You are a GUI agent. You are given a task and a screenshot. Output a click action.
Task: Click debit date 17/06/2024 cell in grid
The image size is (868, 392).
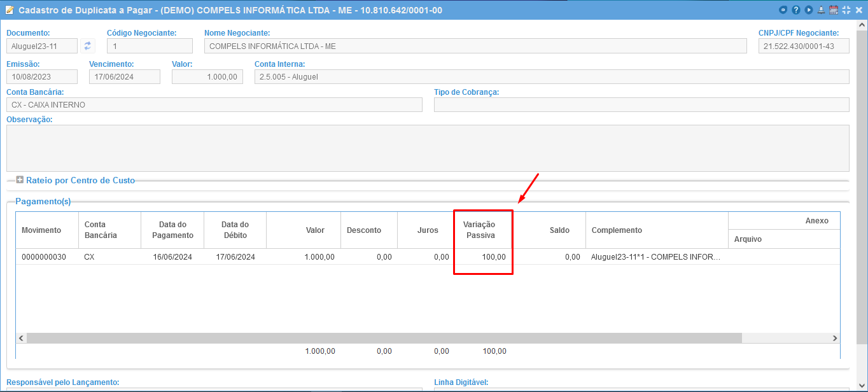(x=235, y=257)
